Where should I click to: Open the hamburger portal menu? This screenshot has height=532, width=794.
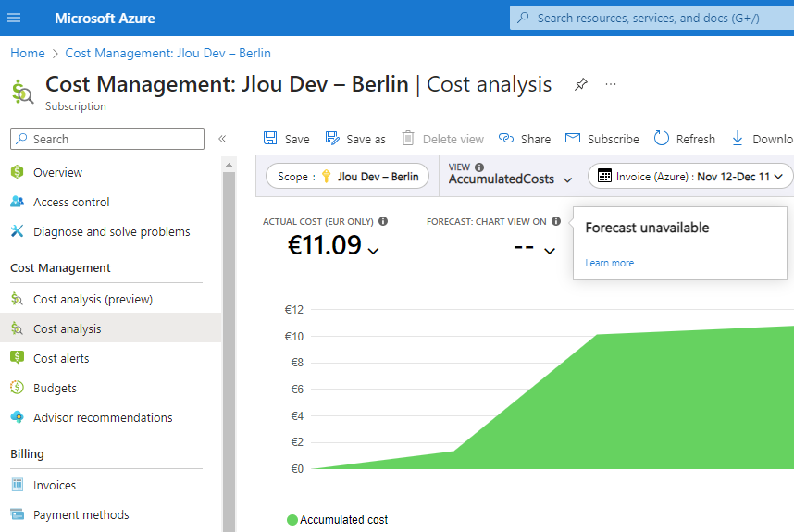[14, 19]
